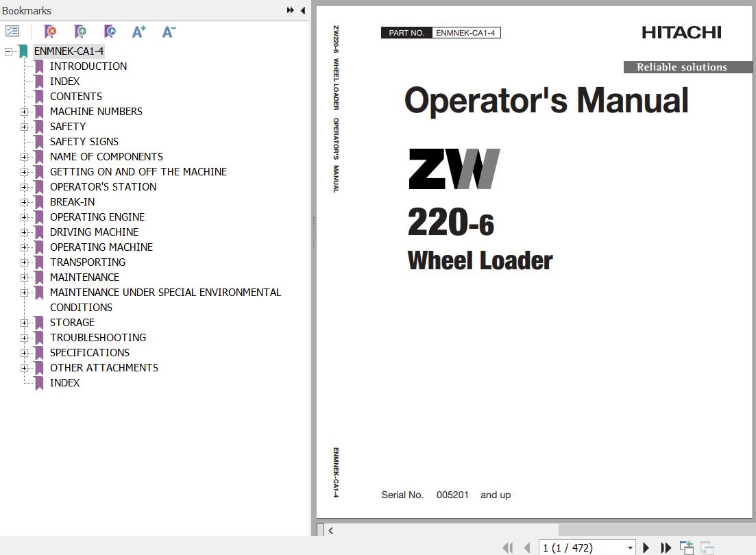The height and width of the screenshot is (555, 756).
Task: Click the scroll-left arrow under the document
Action: [331, 530]
